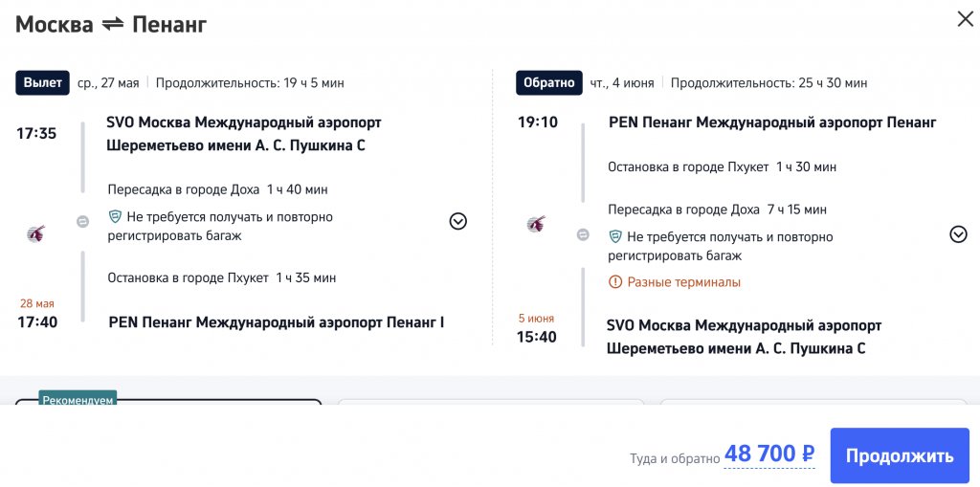The image size is (980, 487).
Task: Click the warning icon beside Разные терминалы
Action: tap(615, 282)
